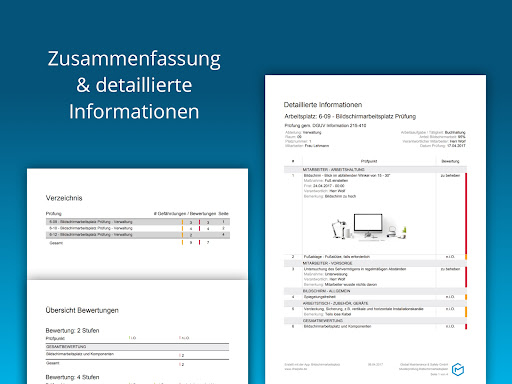This screenshot has width=512, height=384.
Task: Click the orange rating bar beside Spiegelungsfreiheit
Action: tap(466, 297)
